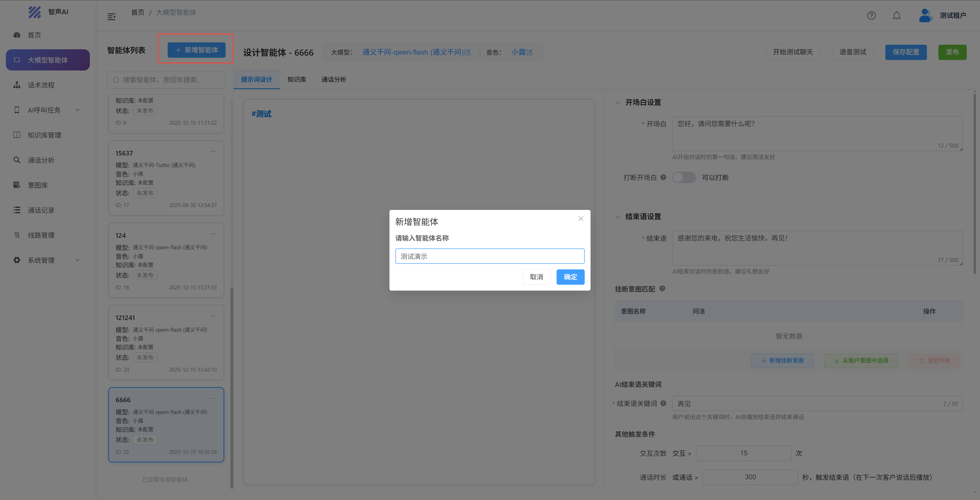Click the 测试租户 user avatar icon
The height and width of the screenshot is (500, 980).
pyautogui.click(x=925, y=16)
